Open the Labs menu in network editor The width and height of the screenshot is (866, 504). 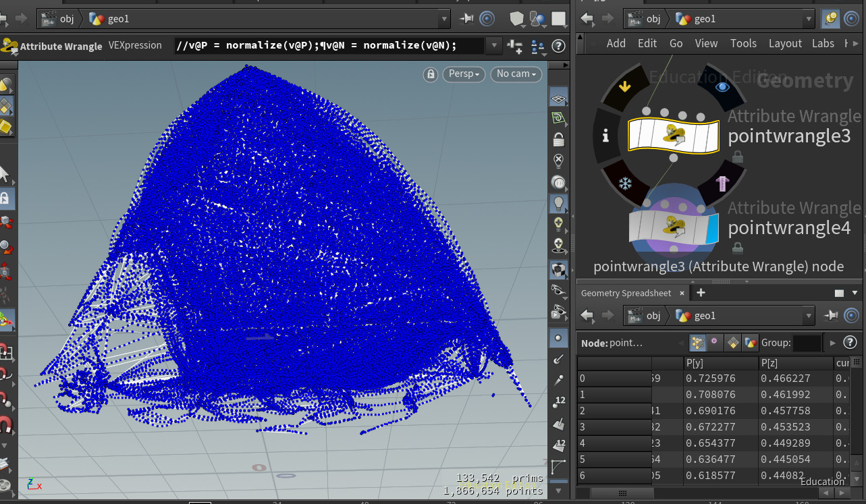[x=823, y=43]
